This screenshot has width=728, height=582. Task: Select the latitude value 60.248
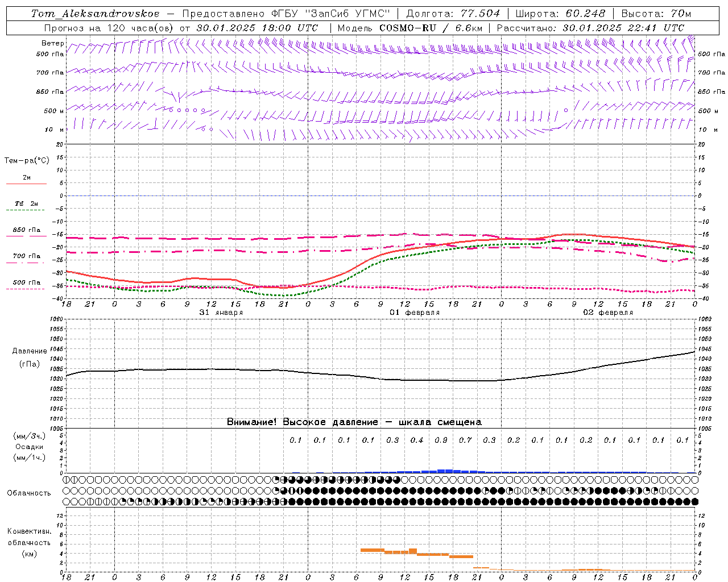[584, 14]
